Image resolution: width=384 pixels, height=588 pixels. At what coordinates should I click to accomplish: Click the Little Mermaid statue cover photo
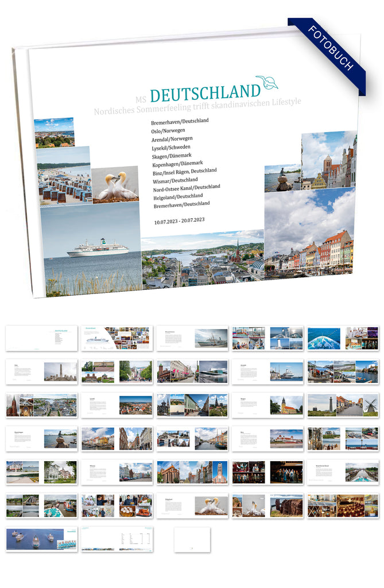click(283, 178)
